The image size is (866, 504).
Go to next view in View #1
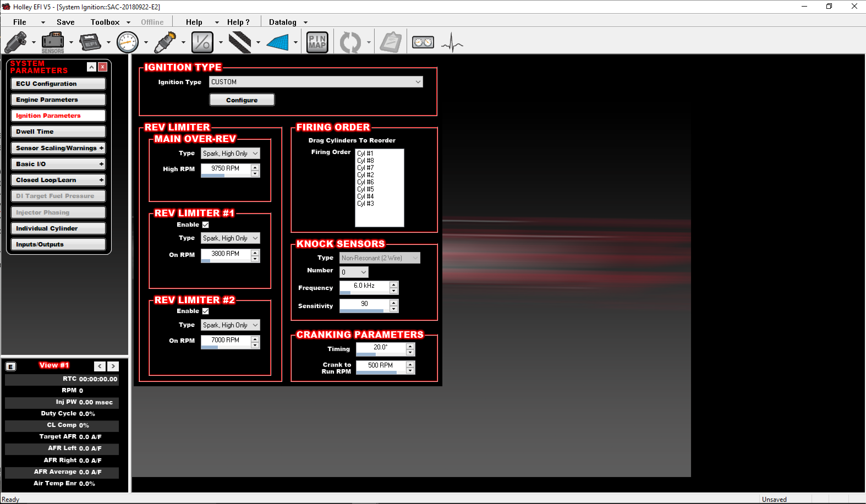click(113, 366)
